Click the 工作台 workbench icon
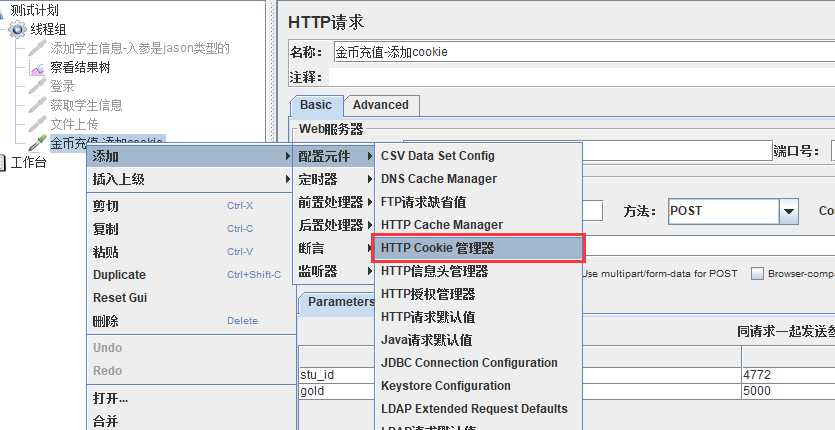 pos(3,163)
